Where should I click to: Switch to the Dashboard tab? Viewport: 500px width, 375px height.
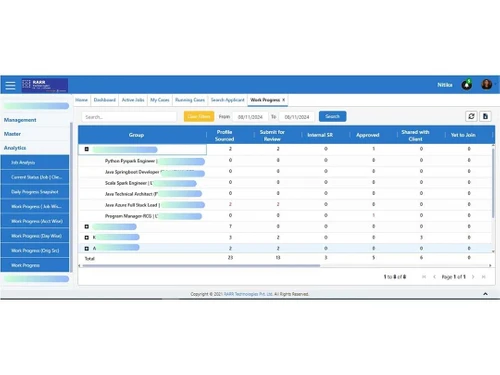[105, 100]
